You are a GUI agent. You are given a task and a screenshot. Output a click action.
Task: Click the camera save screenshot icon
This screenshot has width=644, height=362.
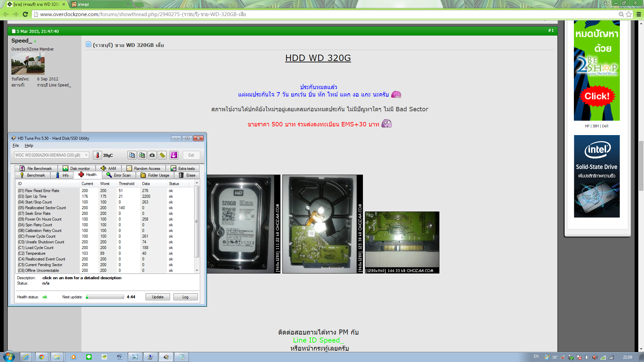[152, 155]
